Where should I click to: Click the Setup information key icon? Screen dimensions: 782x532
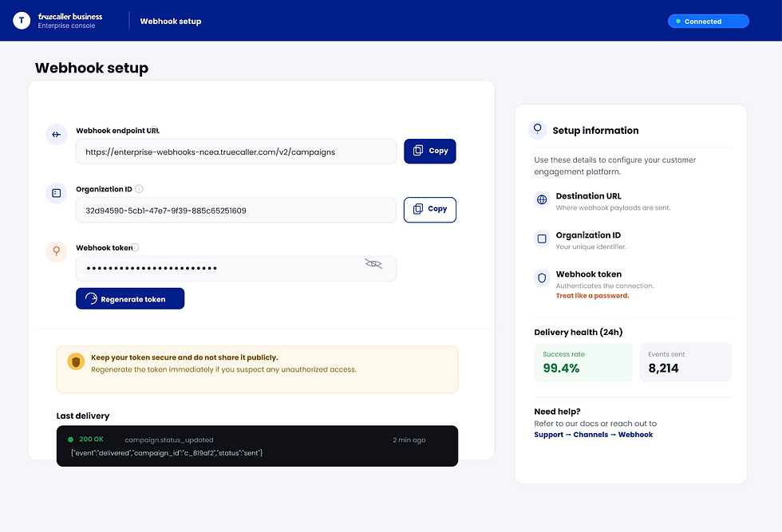click(x=538, y=130)
